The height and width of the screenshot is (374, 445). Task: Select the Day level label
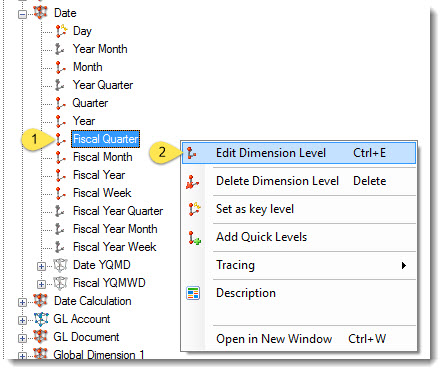(82, 31)
